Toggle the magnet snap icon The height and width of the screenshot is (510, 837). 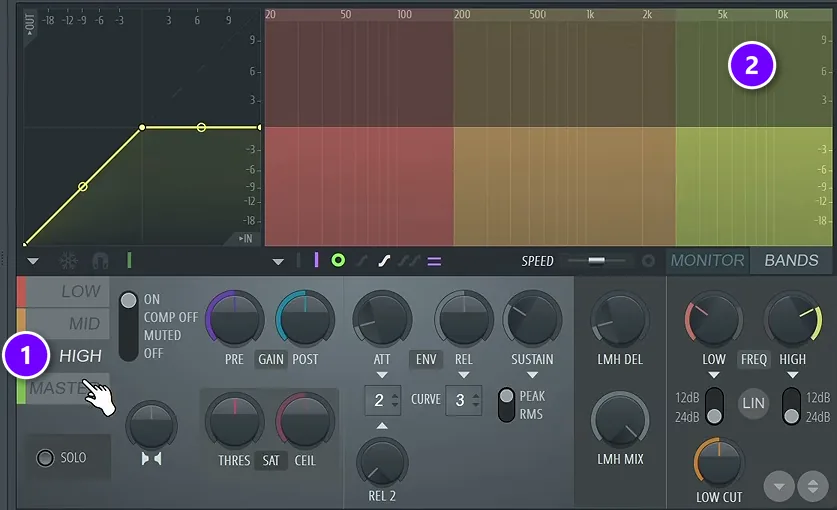tap(100, 261)
